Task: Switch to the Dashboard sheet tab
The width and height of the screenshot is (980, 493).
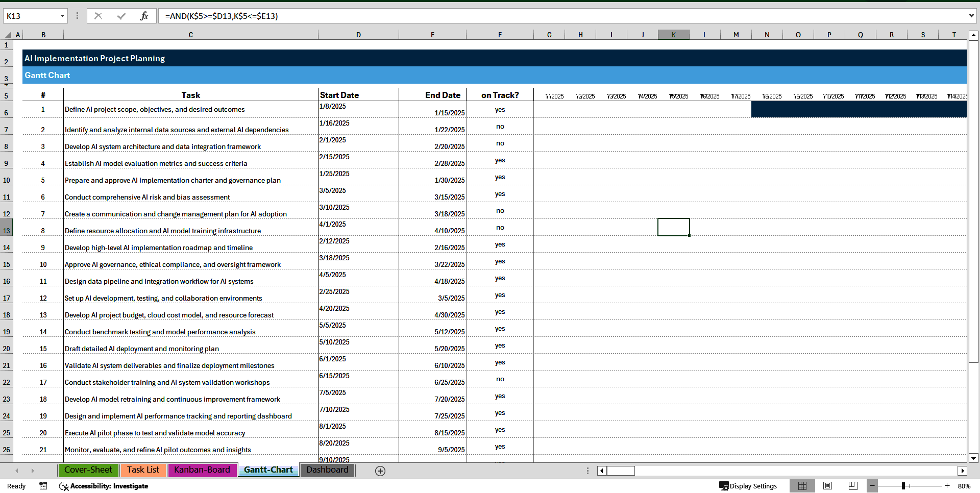Action: pos(327,470)
